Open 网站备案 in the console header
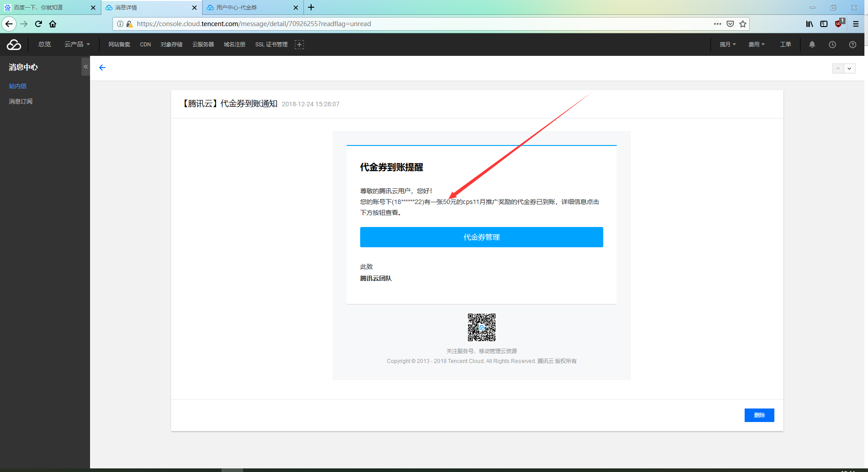Viewport: 868px width, 472px height. [119, 45]
